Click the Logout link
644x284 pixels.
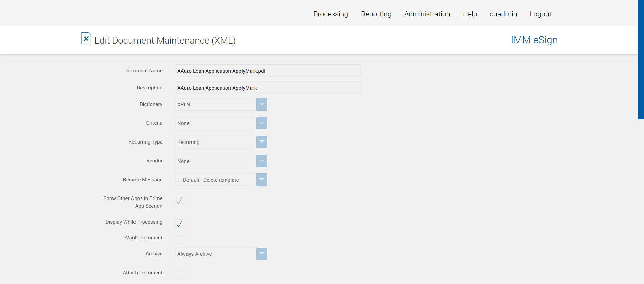[540, 14]
